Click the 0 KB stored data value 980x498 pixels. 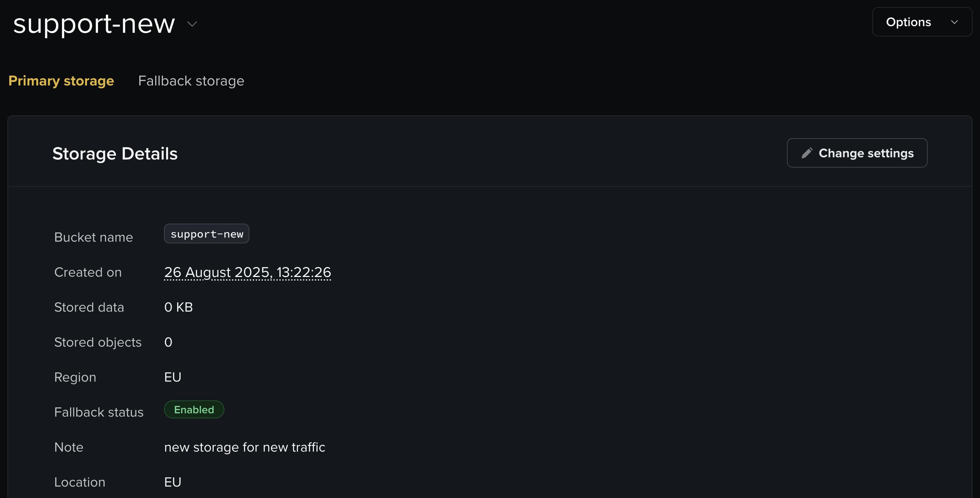coord(178,308)
